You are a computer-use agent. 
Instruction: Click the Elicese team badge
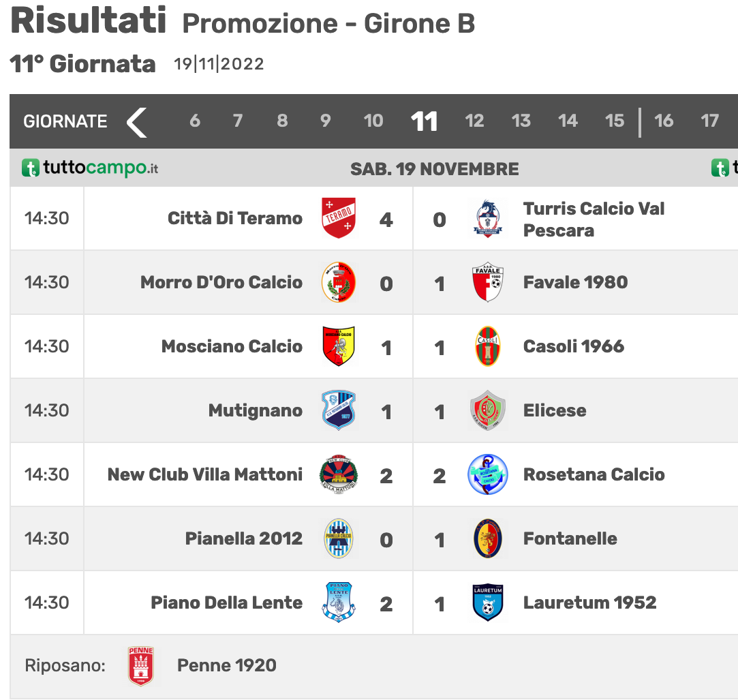pyautogui.click(x=488, y=410)
